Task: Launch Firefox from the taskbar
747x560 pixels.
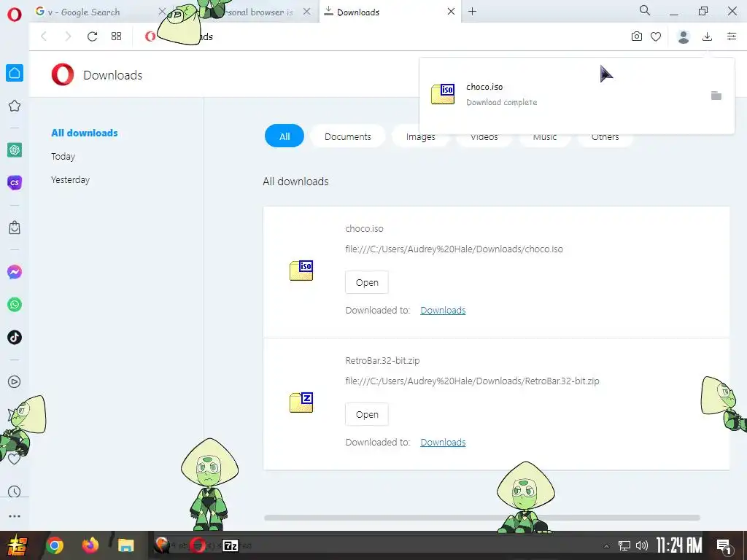Action: click(x=90, y=545)
